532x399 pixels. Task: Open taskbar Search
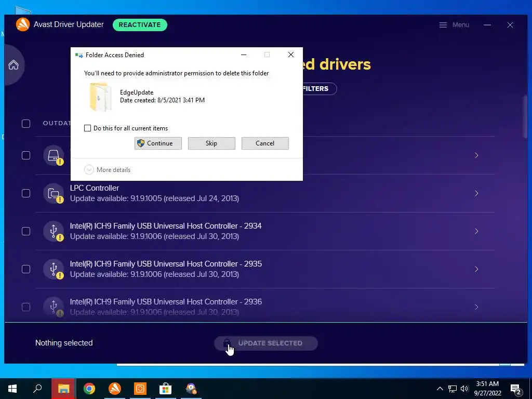point(37,389)
